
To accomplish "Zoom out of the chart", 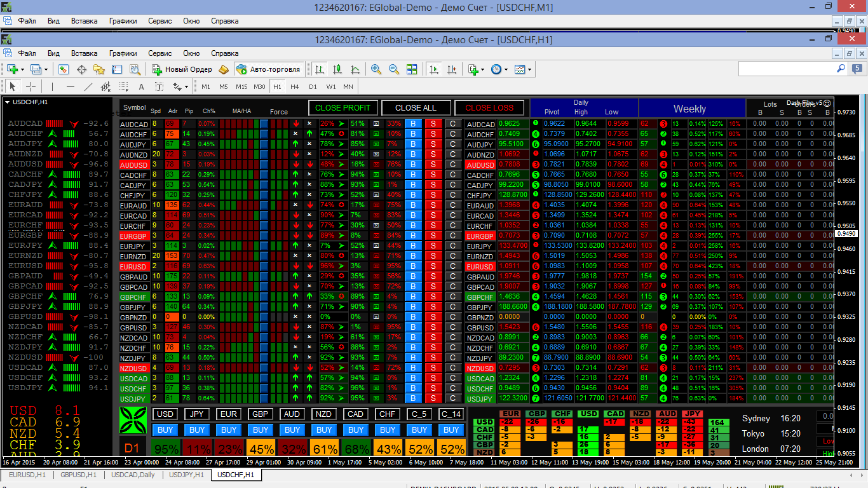I will [x=394, y=69].
